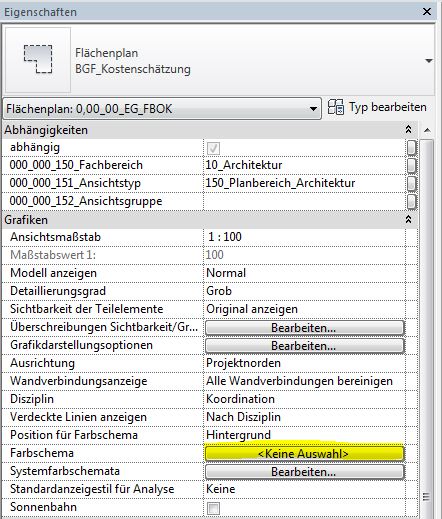Click the 000_000_151_Ansichtstyp value field
Screen dimensions: 442x519
tap(304, 183)
